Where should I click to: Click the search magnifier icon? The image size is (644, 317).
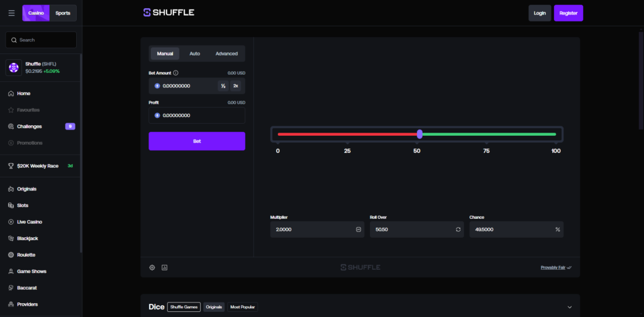(x=14, y=40)
